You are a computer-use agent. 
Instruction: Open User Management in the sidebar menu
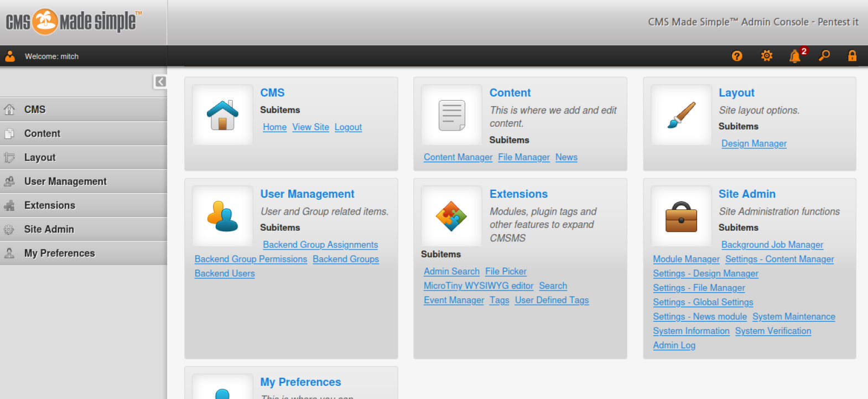[x=84, y=182]
